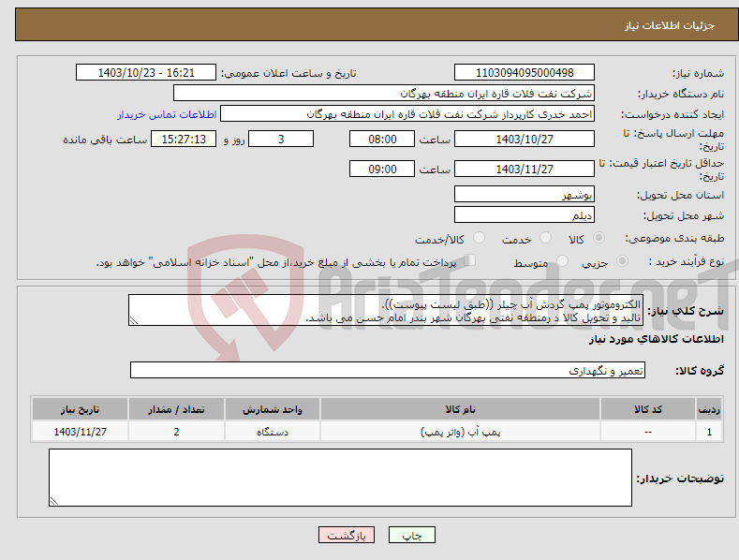Click the دستگاه unit cell
Viewport: 739px width, 560px height.
[x=273, y=432]
